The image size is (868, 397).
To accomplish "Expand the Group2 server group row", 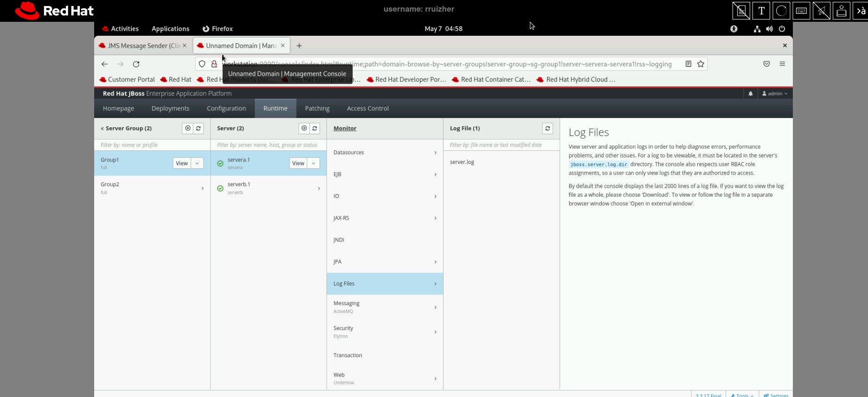I will point(203,188).
